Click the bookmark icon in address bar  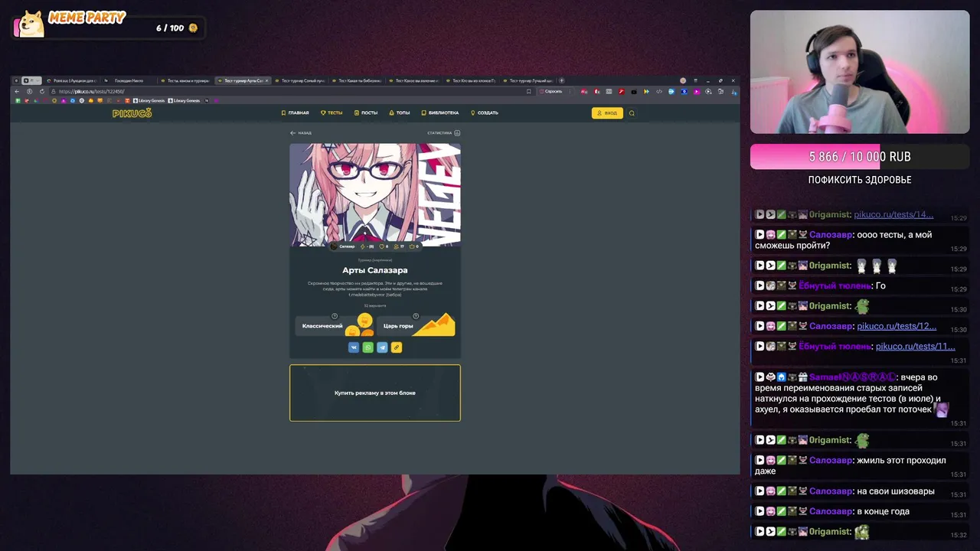[528, 91]
